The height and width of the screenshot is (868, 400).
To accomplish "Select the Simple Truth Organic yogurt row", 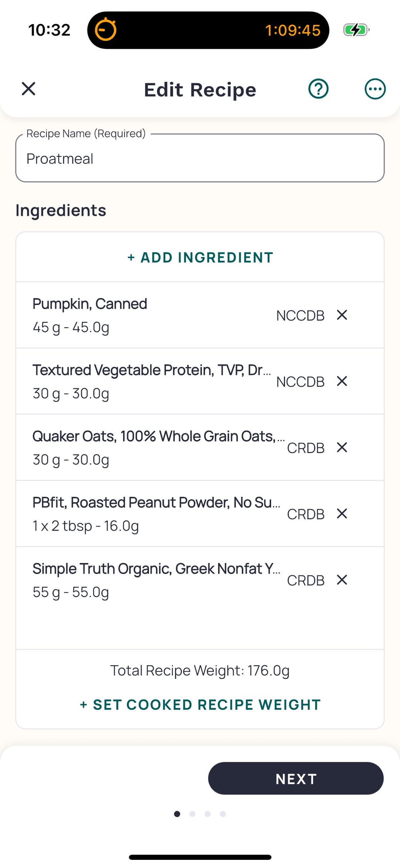I will click(148, 580).
